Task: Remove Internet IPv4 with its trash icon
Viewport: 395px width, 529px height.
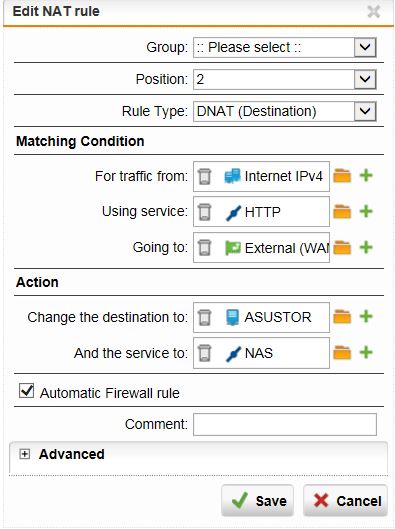Action: [x=204, y=176]
